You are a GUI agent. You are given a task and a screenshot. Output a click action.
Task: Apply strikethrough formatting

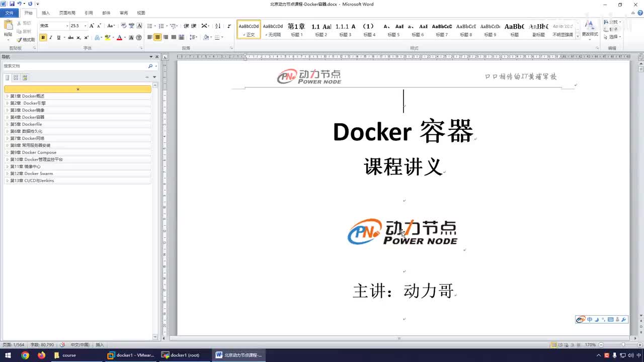tap(70, 37)
